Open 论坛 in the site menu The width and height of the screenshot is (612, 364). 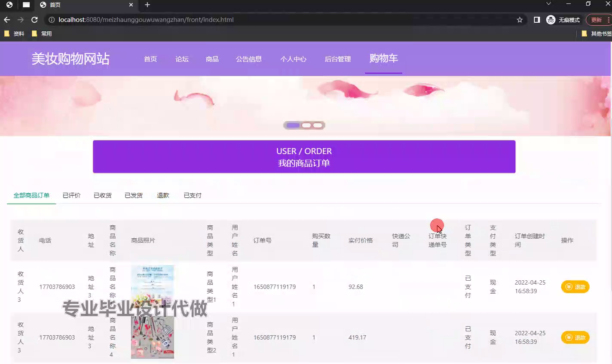[x=182, y=59]
